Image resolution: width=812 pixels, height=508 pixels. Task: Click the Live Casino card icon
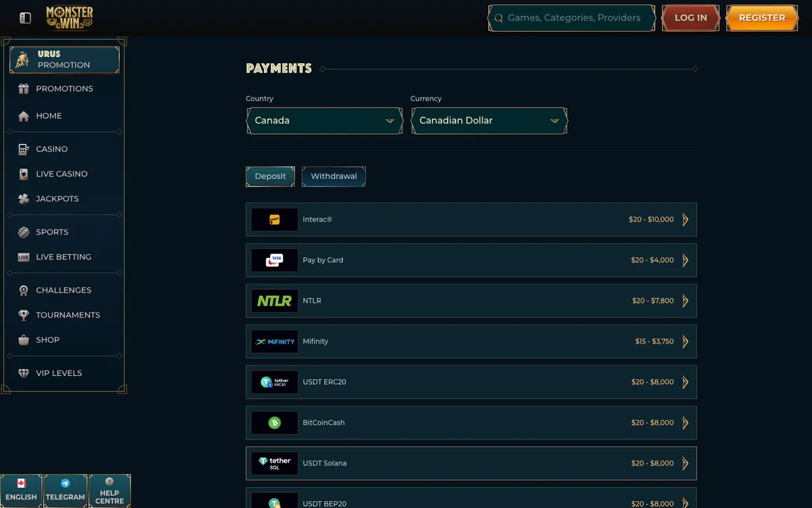tap(24, 174)
